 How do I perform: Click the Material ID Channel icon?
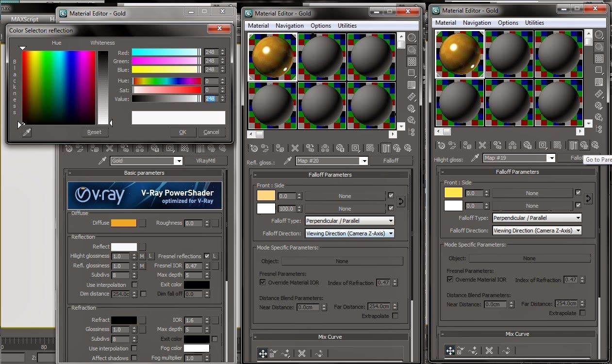coord(355,149)
